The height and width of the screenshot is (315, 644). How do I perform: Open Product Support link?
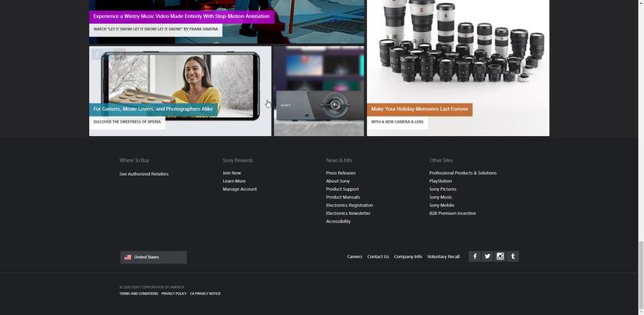[x=342, y=189]
